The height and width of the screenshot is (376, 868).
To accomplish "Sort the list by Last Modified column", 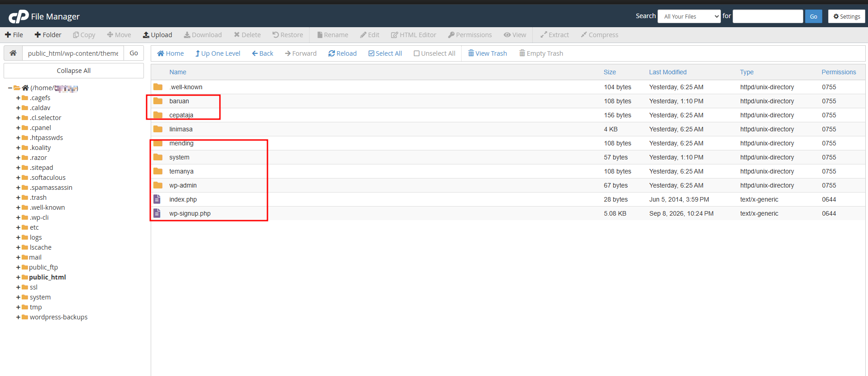I will 668,72.
